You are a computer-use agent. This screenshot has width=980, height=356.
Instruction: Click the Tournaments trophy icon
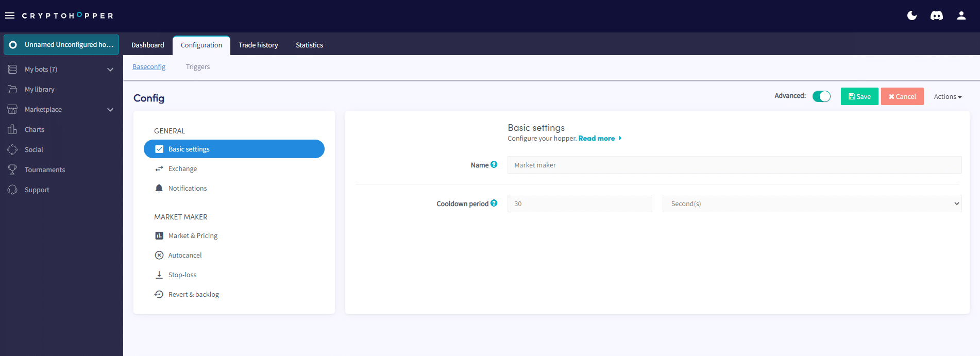tap(12, 169)
